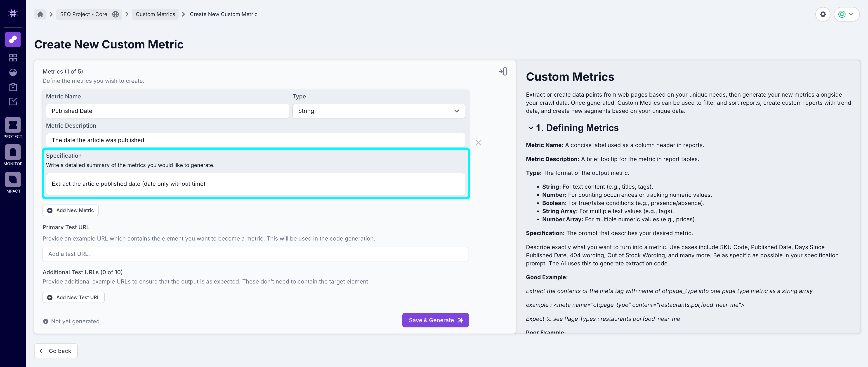Open the pie chart reports icon

click(x=13, y=73)
